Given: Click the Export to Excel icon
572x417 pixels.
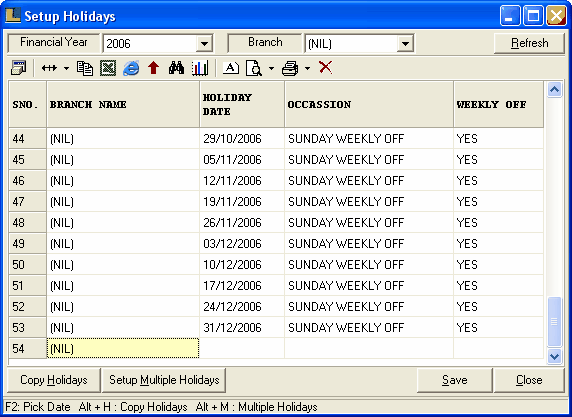Looking at the screenshot, I should coord(108,68).
